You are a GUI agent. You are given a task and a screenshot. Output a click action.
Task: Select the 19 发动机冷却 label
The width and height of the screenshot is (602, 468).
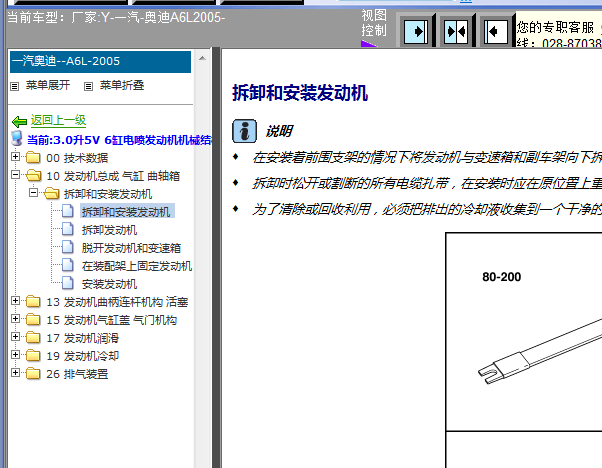pyautogui.click(x=83, y=356)
